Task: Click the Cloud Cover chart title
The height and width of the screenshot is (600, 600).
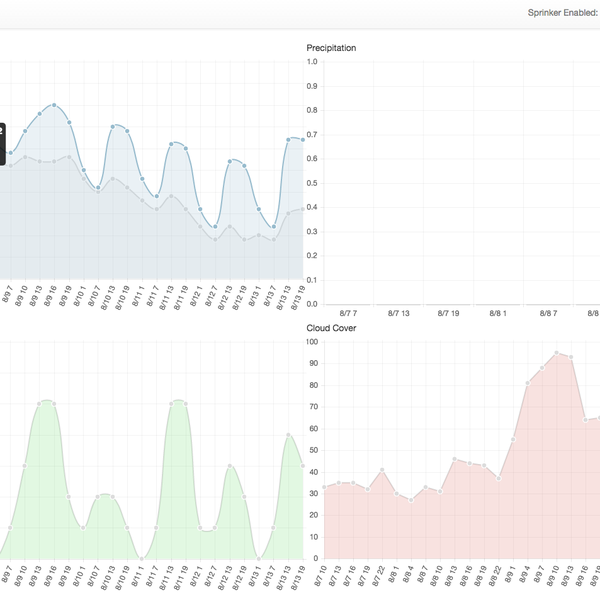Action: pos(331,327)
